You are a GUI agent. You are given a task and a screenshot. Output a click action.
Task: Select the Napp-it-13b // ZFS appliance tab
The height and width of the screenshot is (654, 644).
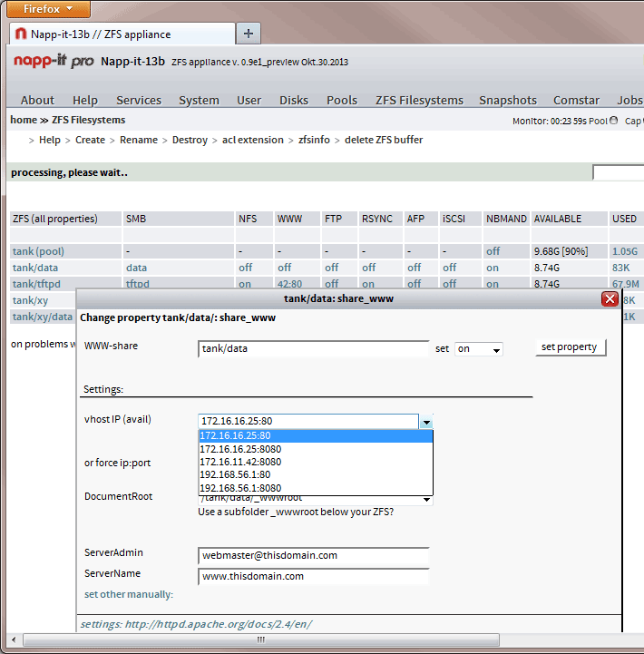point(122,34)
